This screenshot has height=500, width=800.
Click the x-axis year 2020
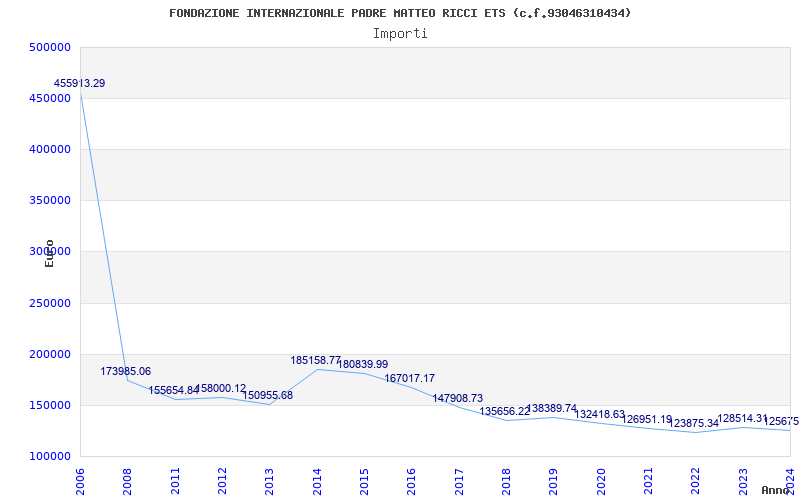coord(601,481)
